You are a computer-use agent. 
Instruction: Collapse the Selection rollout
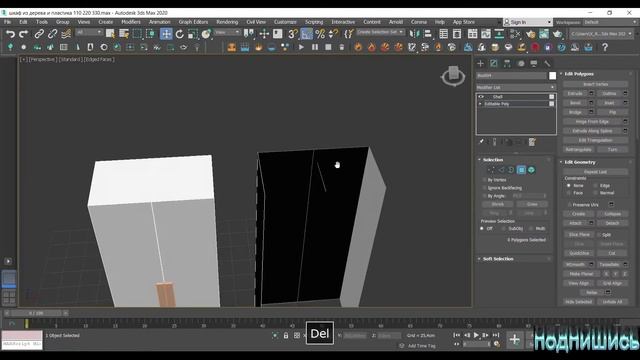click(x=493, y=160)
